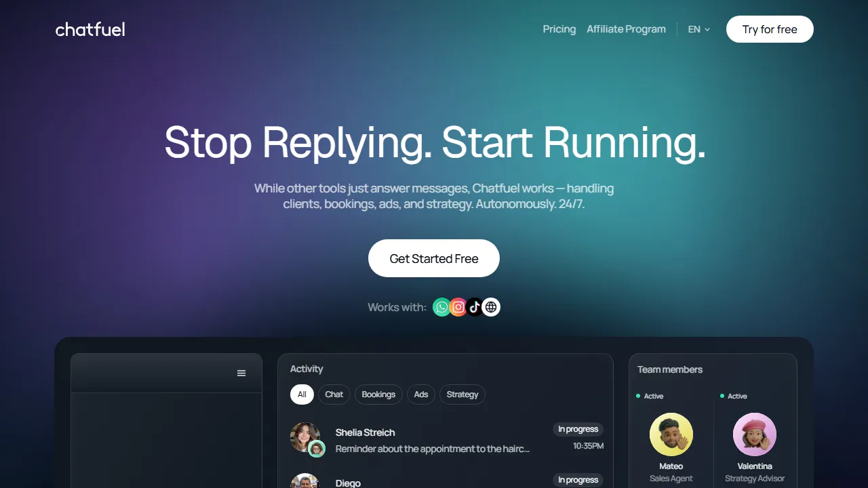868x488 pixels.
Task: Select the Bookings activity filter
Action: click(378, 394)
